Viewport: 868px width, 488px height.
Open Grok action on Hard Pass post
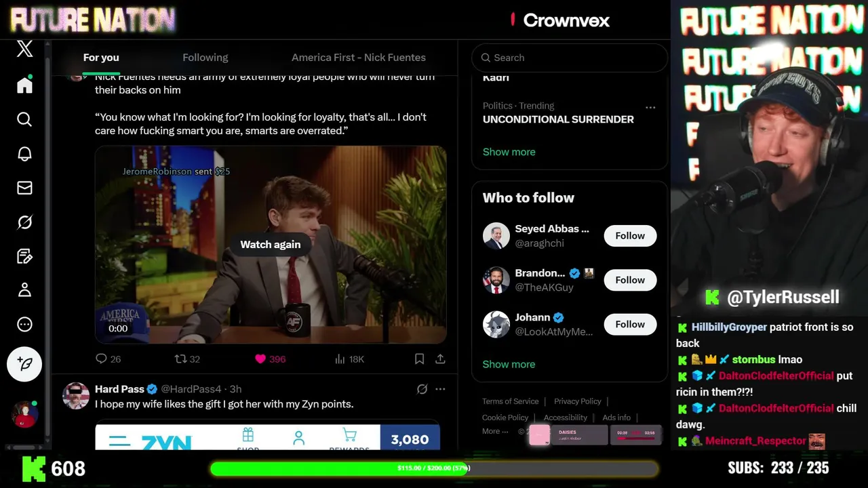coord(422,389)
